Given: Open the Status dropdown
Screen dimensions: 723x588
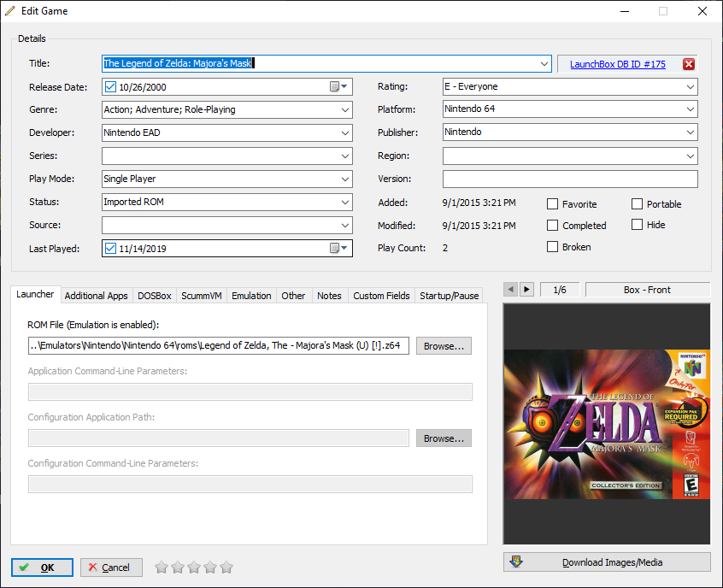Looking at the screenshot, I should tap(345, 202).
